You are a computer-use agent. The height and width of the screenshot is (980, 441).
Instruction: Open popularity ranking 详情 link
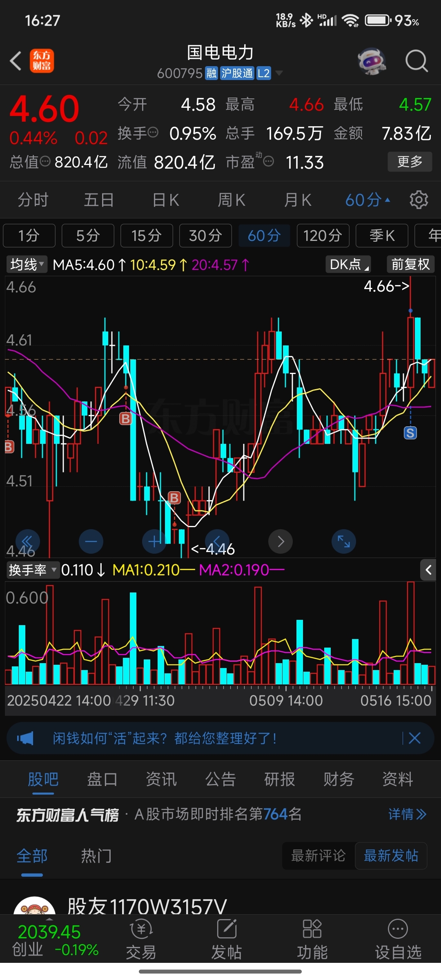click(407, 814)
